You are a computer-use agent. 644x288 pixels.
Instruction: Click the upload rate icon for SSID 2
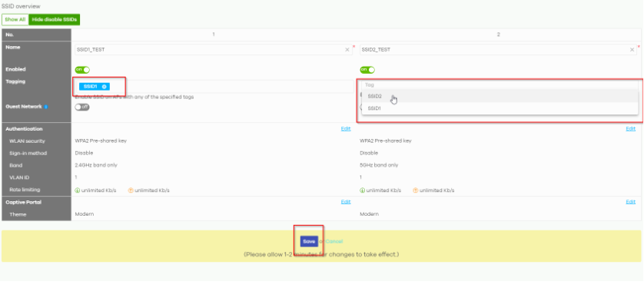tap(415, 190)
